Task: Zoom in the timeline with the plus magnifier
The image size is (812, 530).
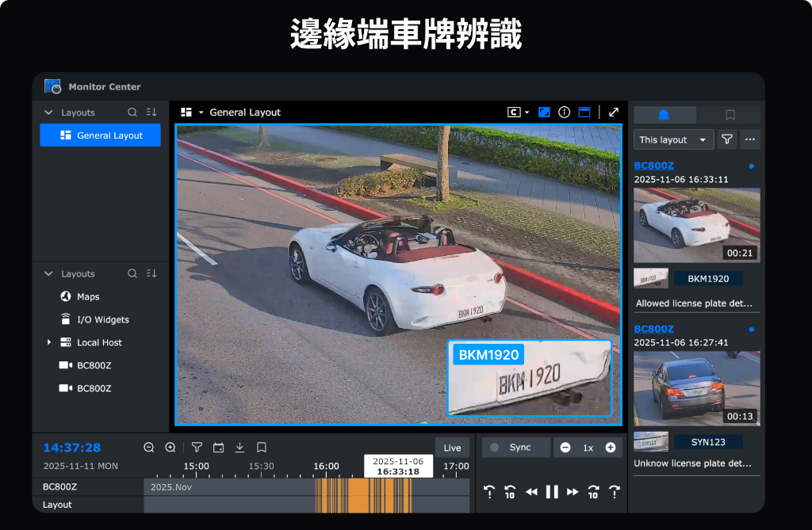Action: [170, 448]
